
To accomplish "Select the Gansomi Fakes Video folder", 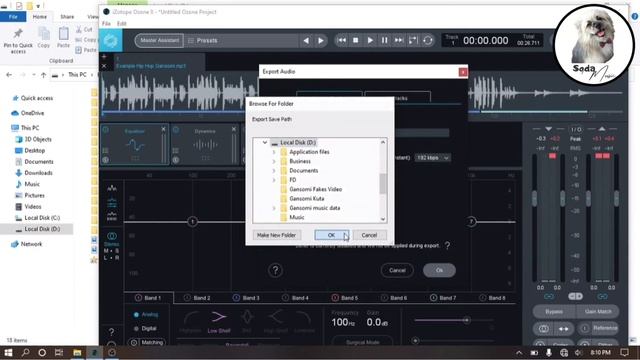I will 316,189.
